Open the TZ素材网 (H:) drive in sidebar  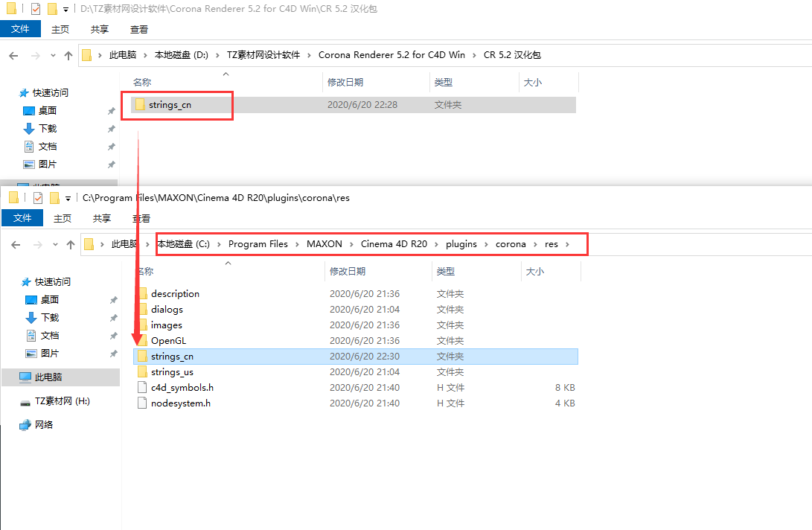62,401
